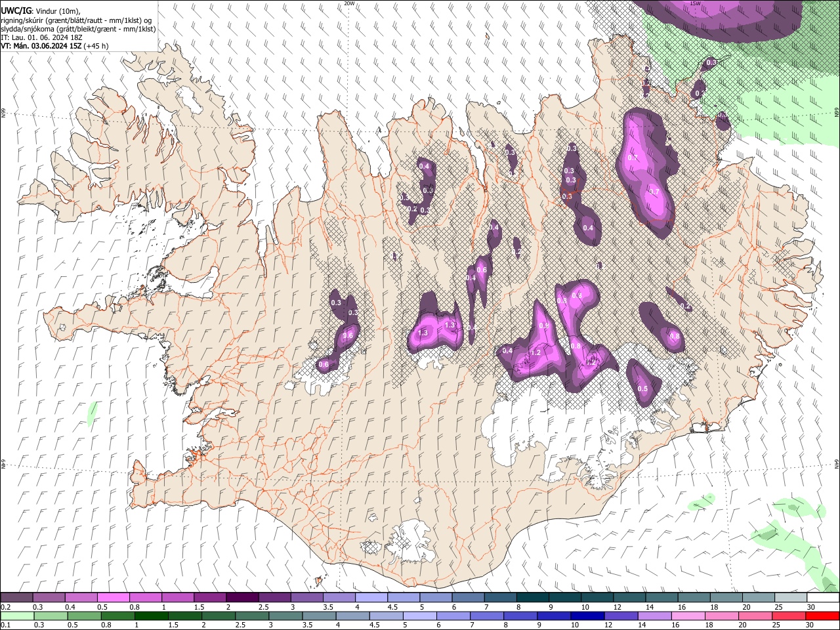
Task: Click the light pink lower swatch between 16 and 18
Action: pyautogui.click(x=689, y=616)
